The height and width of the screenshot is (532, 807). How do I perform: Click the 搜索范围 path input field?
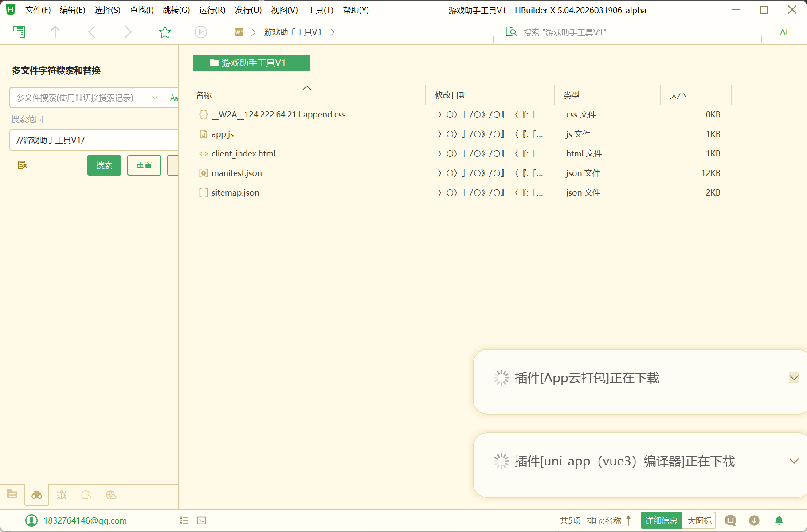tap(94, 140)
